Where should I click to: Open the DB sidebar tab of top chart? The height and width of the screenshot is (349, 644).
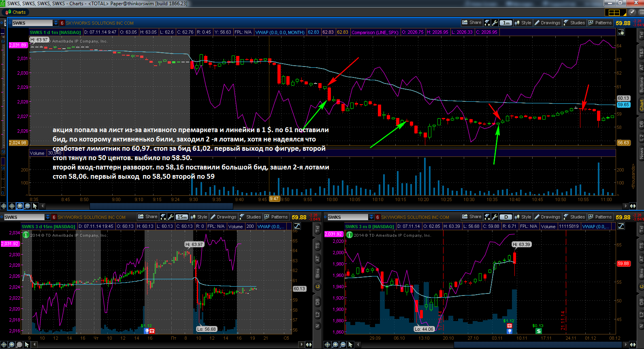[x=641, y=124]
